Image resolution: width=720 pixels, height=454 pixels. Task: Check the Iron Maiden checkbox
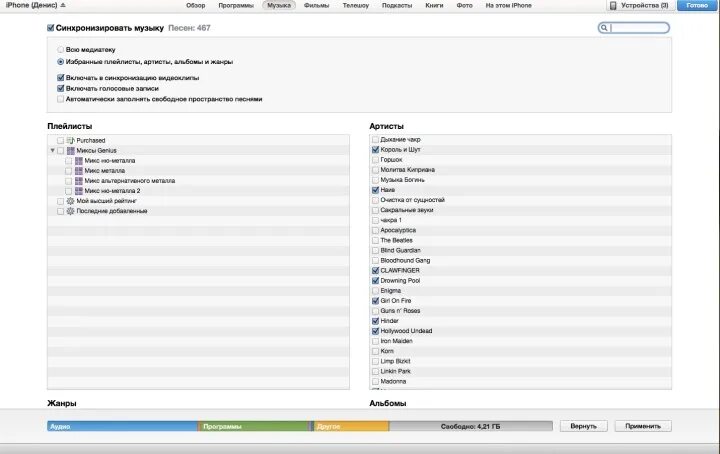pos(375,341)
